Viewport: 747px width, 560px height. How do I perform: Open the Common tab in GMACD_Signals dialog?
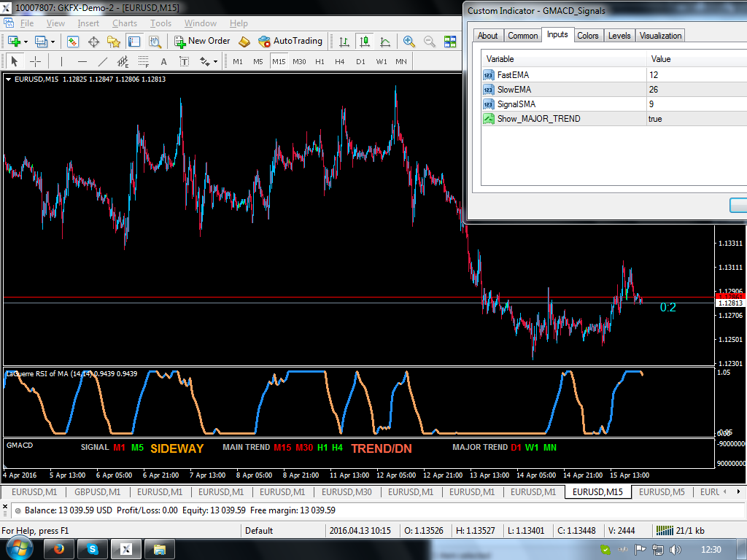pos(522,36)
